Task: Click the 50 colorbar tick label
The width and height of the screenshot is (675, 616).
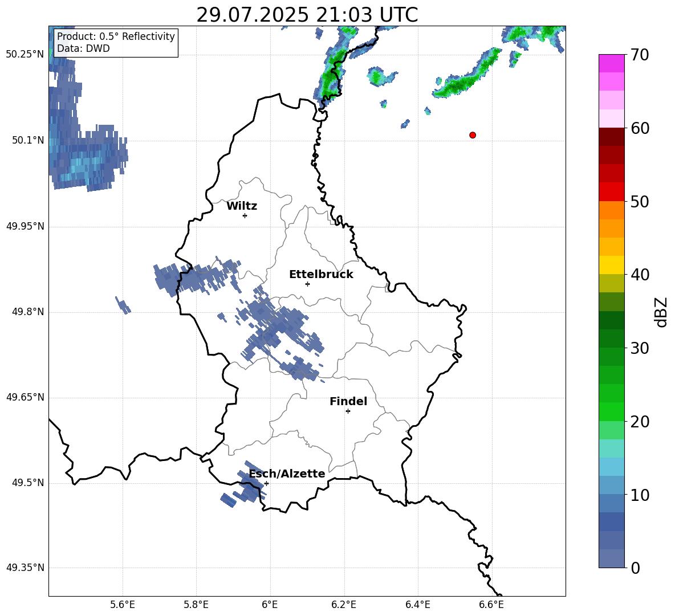Action: pos(639,202)
